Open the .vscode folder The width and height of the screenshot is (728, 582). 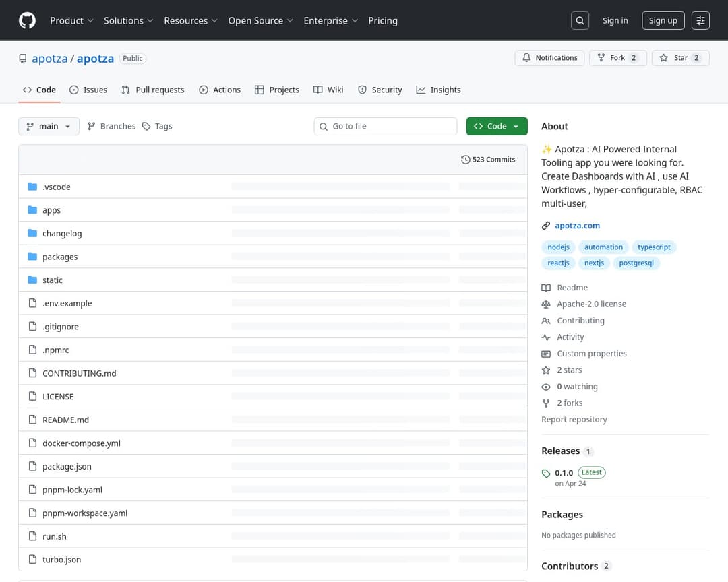pos(56,187)
